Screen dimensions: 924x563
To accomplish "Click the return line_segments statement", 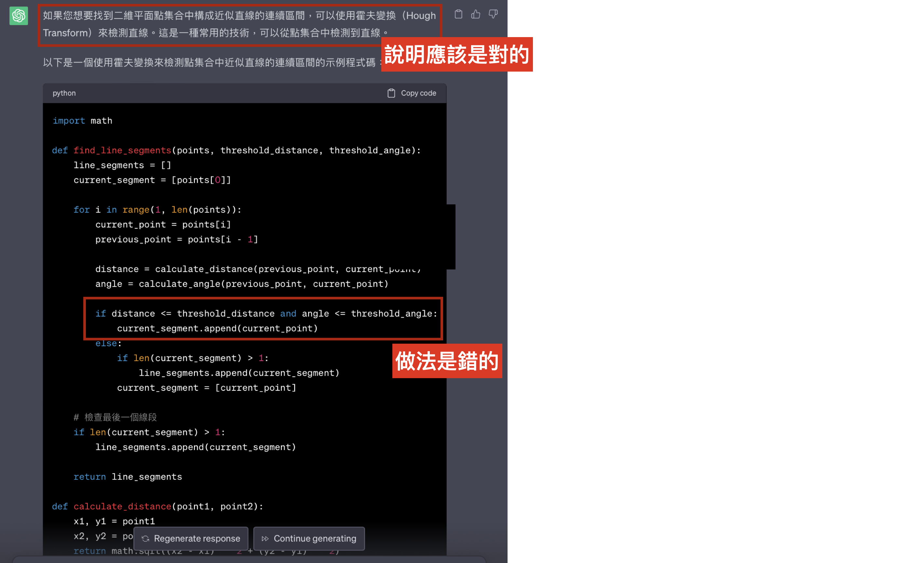I will point(128,477).
